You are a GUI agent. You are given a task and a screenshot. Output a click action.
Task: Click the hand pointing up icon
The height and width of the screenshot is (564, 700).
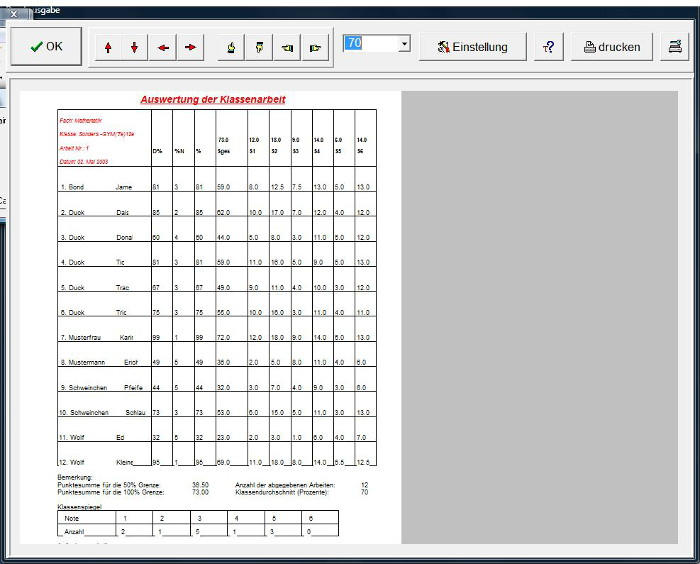pyautogui.click(x=232, y=47)
